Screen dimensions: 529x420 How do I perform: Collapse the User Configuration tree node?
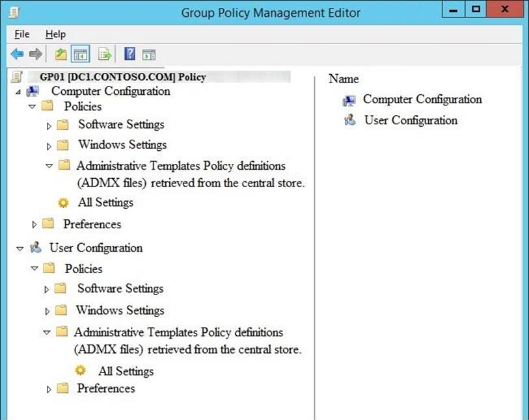(20, 248)
